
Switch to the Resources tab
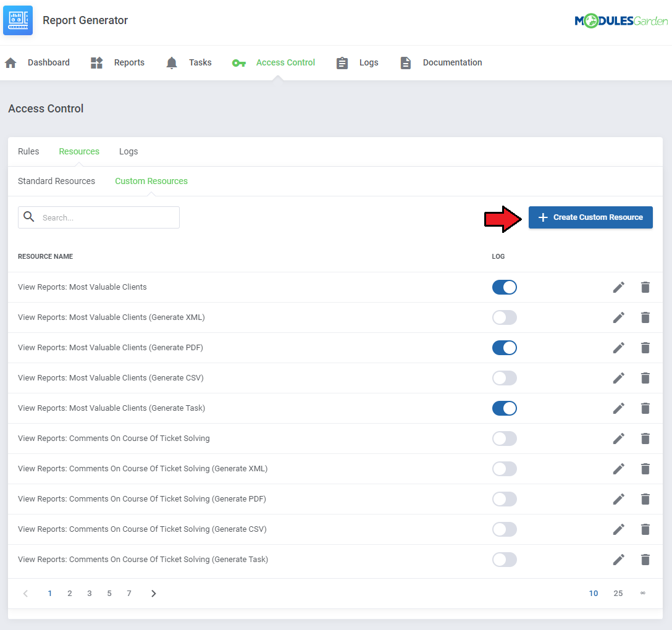[x=79, y=151]
